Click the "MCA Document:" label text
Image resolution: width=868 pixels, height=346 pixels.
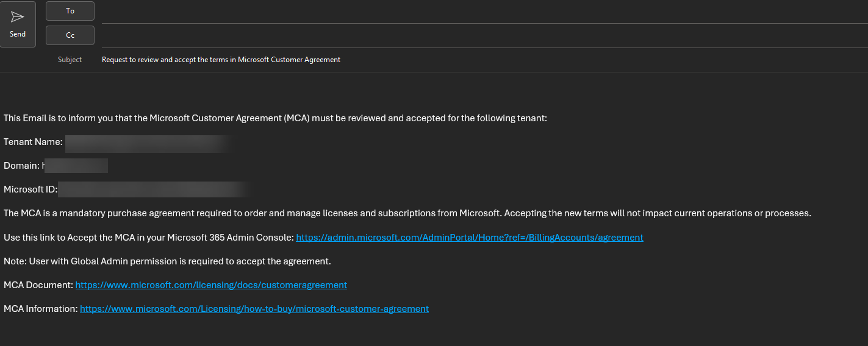[x=38, y=285]
